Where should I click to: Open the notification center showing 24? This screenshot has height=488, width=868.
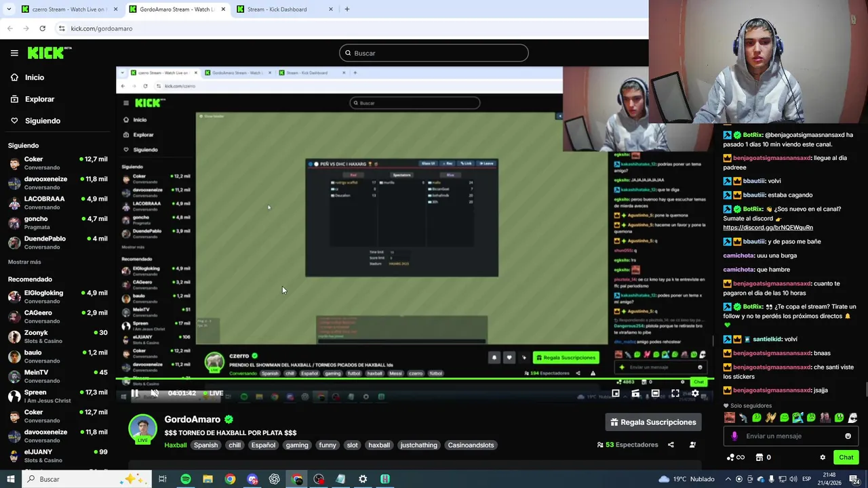(x=854, y=479)
